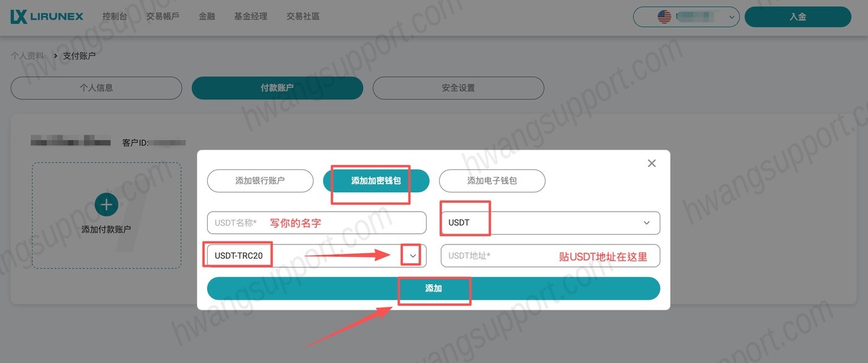
Task: Open the 基金经理 menu item
Action: (x=251, y=17)
